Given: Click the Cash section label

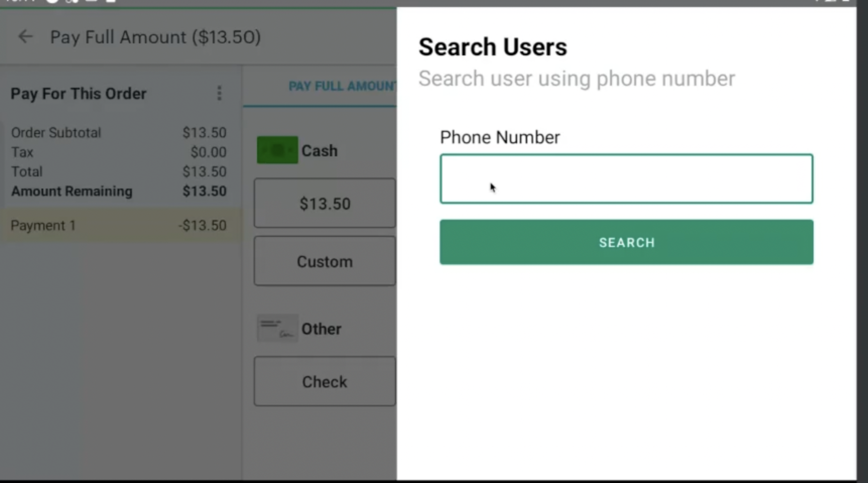Looking at the screenshot, I should click(x=320, y=151).
